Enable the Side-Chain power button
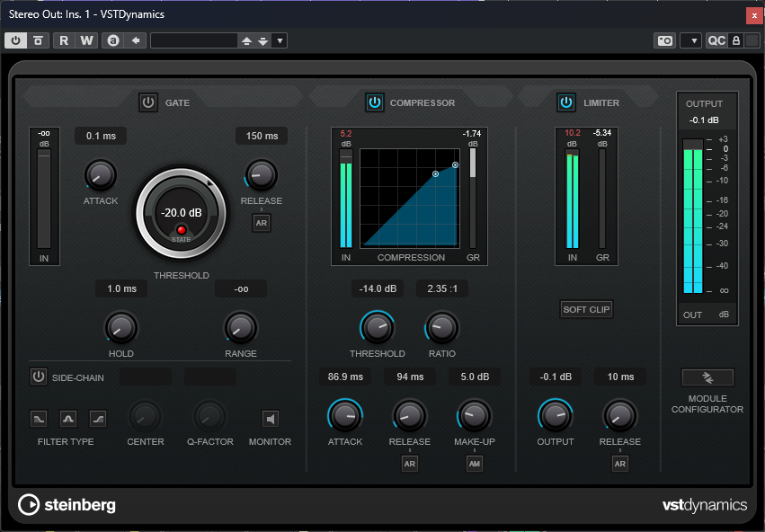This screenshot has width=765, height=532. 39,377
